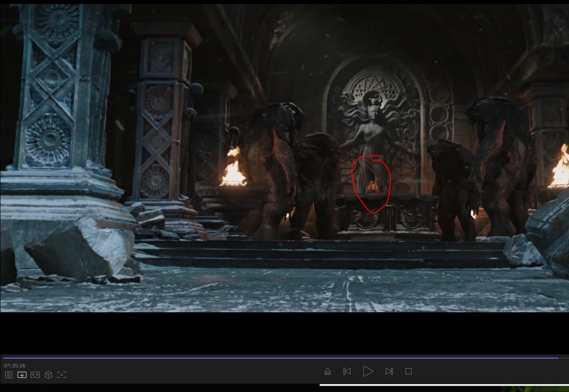The height and width of the screenshot is (392, 569).
Task: Open the playlist panel icon
Action: point(9,375)
